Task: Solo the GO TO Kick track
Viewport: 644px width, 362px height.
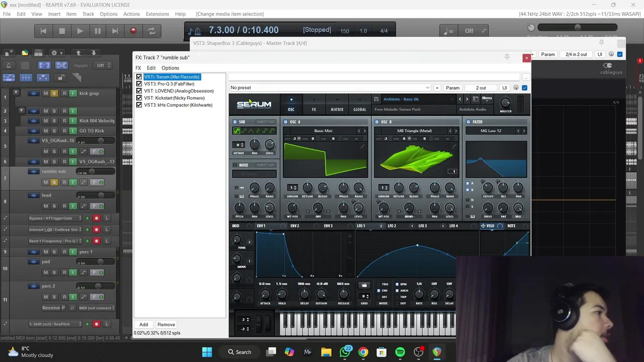Action: [x=54, y=131]
